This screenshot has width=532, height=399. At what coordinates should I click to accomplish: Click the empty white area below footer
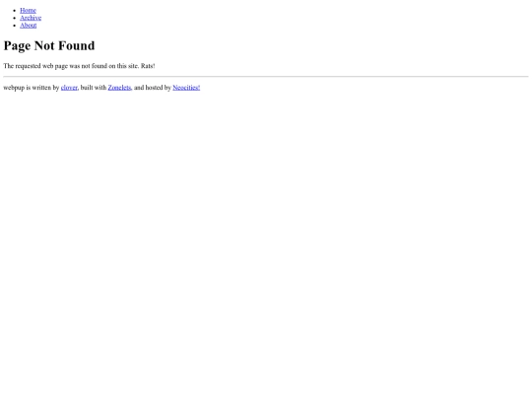coord(266,237)
